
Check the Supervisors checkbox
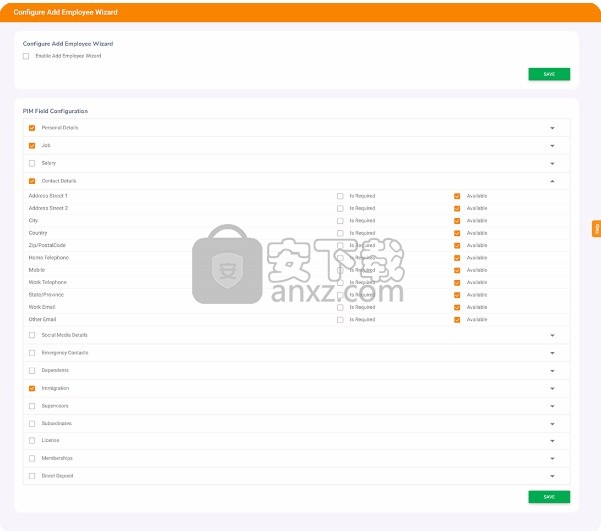tap(32, 406)
